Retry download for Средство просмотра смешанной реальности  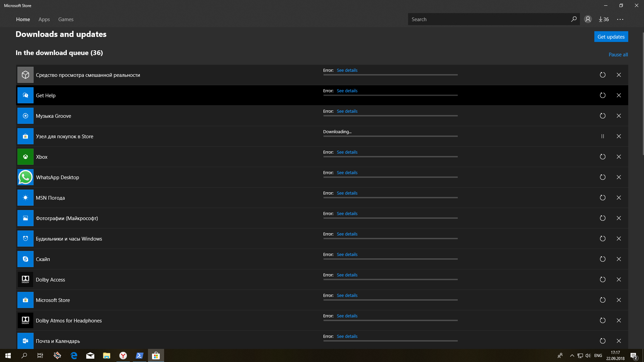(x=602, y=75)
